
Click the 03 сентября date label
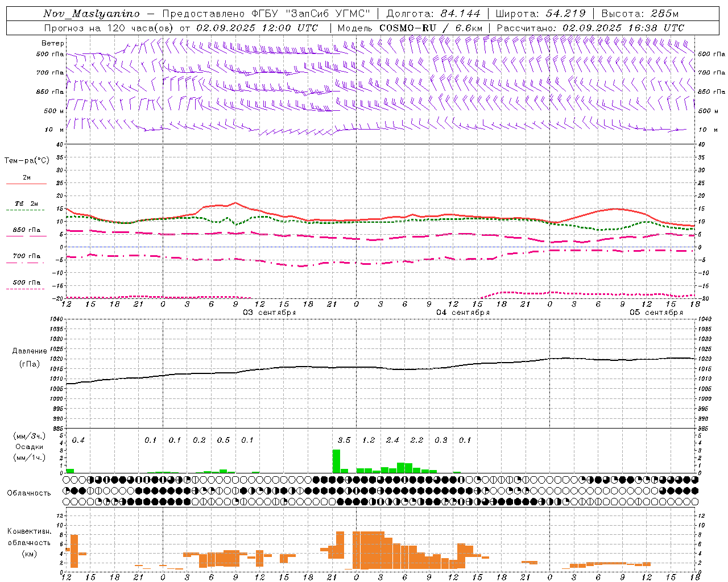(x=270, y=313)
